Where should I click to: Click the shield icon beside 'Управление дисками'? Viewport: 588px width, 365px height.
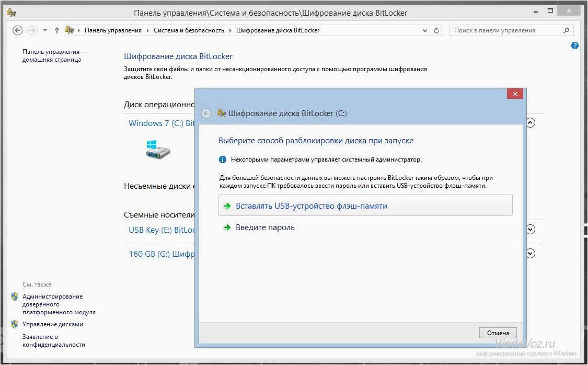pos(15,324)
